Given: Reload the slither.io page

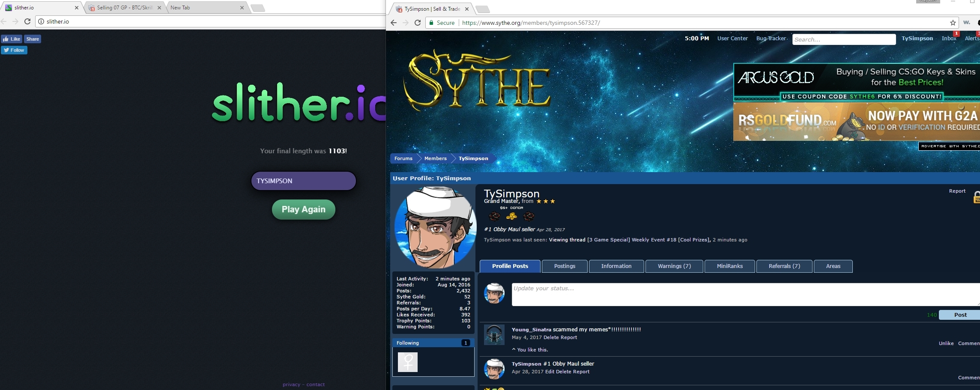Looking at the screenshot, I should pyautogui.click(x=27, y=21).
